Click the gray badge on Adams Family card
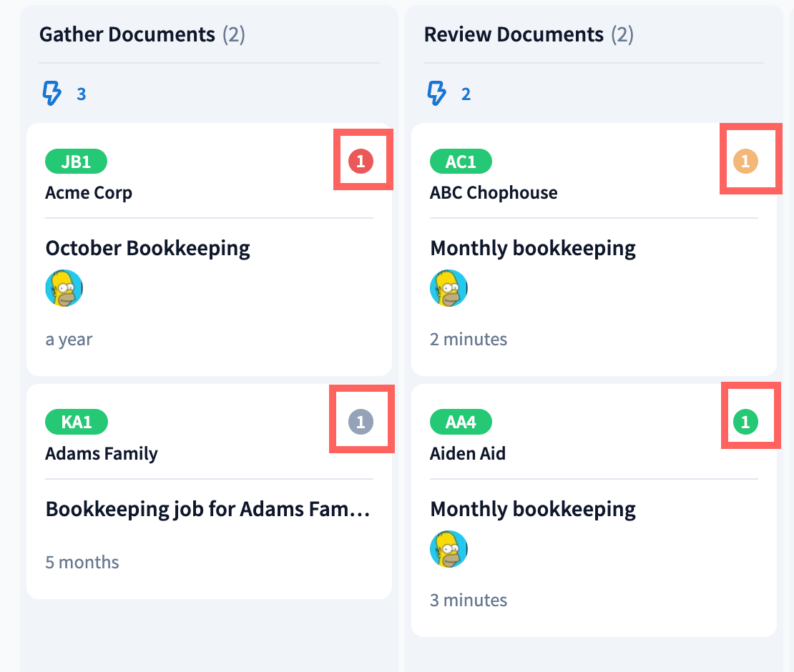 pyautogui.click(x=361, y=423)
